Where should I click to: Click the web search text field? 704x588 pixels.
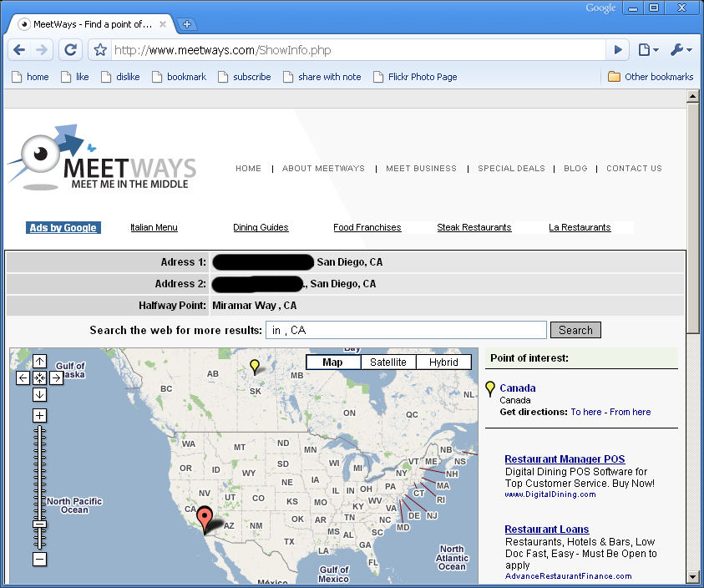(x=407, y=330)
